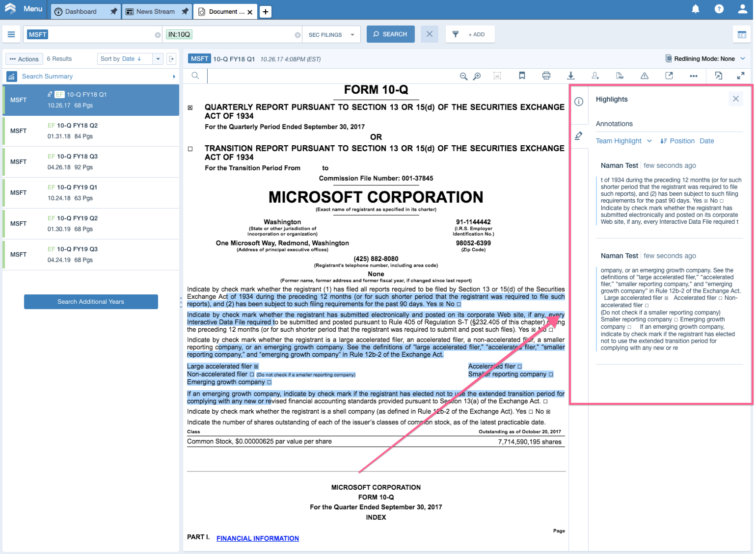The height and width of the screenshot is (554, 756).
Task: Open the more options ellipsis
Action: tap(694, 76)
